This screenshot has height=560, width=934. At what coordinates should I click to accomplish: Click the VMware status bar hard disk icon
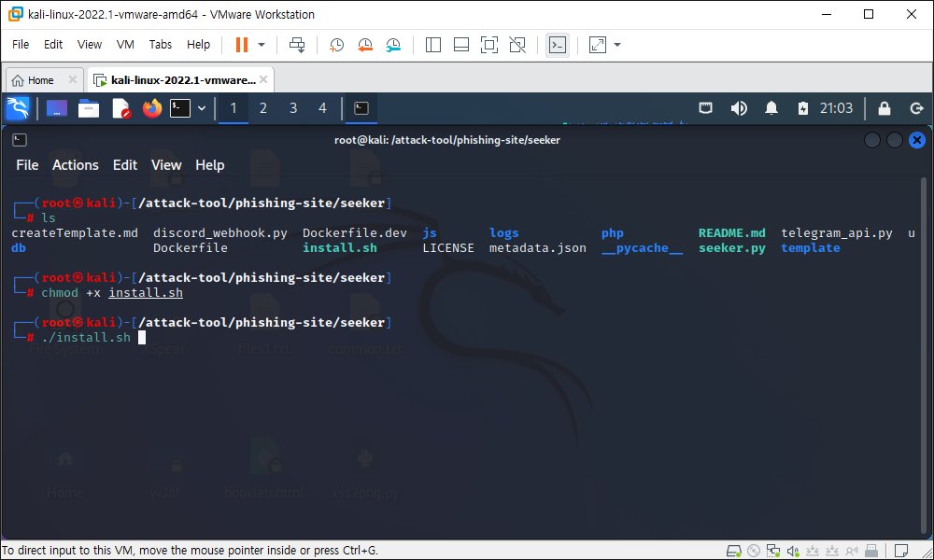coord(734,551)
